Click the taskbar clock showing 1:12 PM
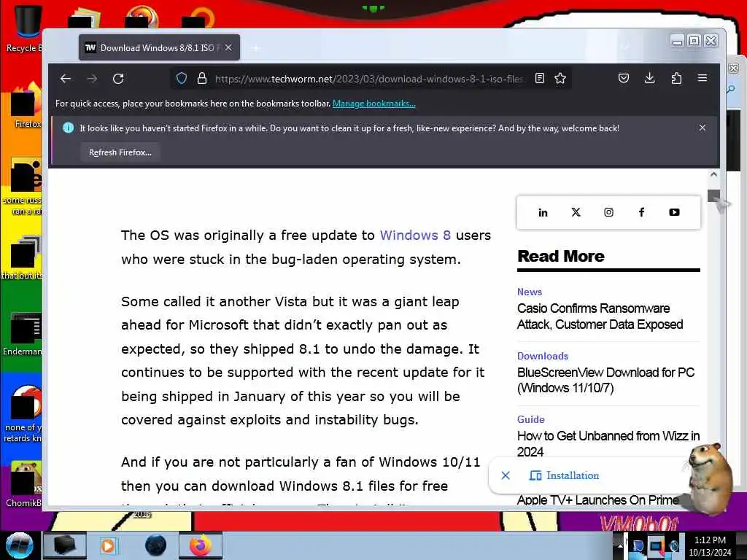The height and width of the screenshot is (560, 747). tap(710, 546)
